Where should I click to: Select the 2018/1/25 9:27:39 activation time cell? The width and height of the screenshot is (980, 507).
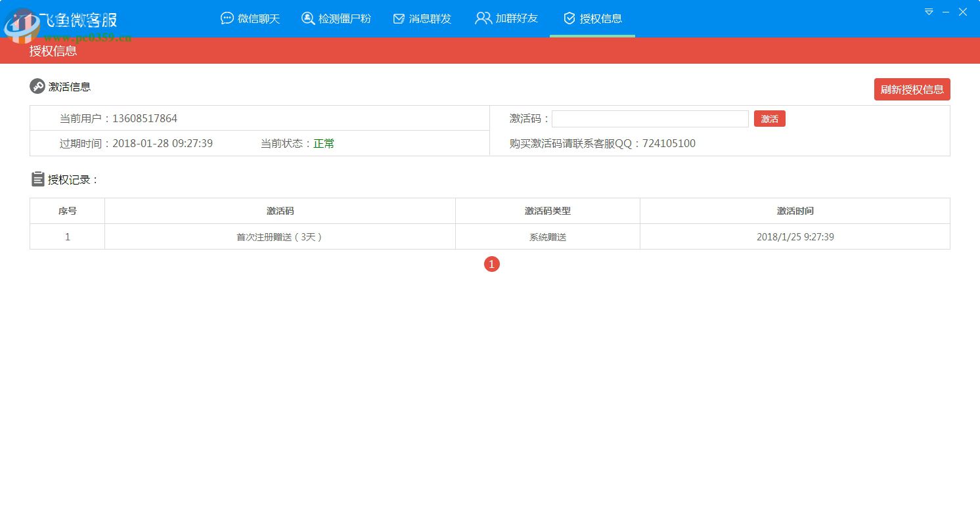[795, 237]
